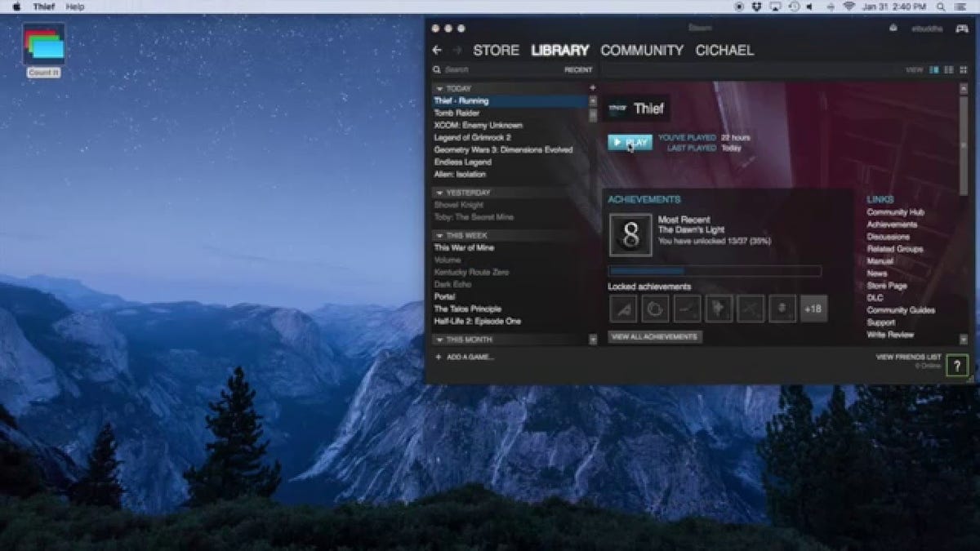Select the fifth locked achievement icon
980x551 pixels.
tap(751, 308)
